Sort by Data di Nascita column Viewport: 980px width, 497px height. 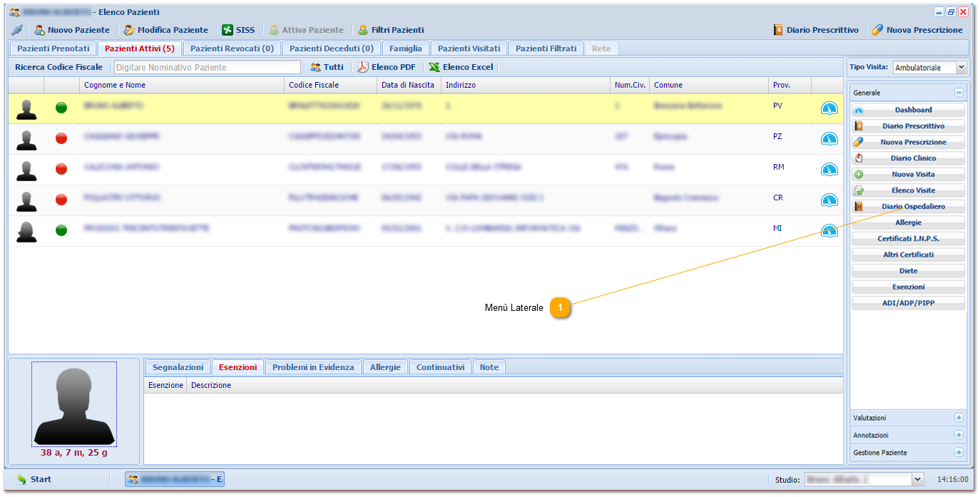tap(409, 85)
